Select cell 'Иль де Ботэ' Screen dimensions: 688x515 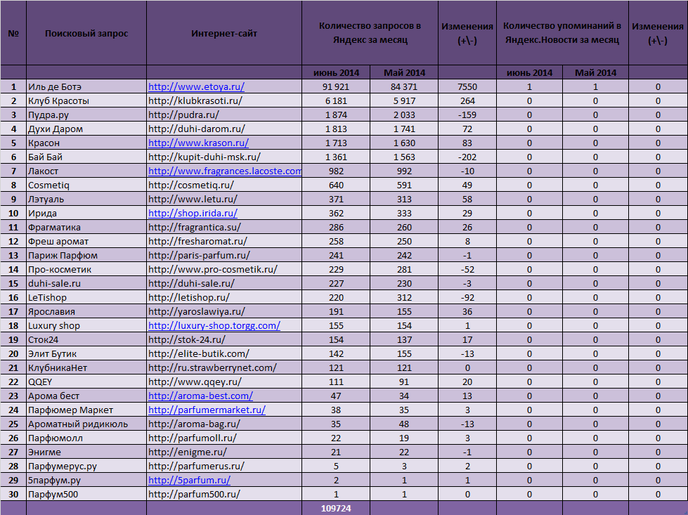(x=86, y=87)
